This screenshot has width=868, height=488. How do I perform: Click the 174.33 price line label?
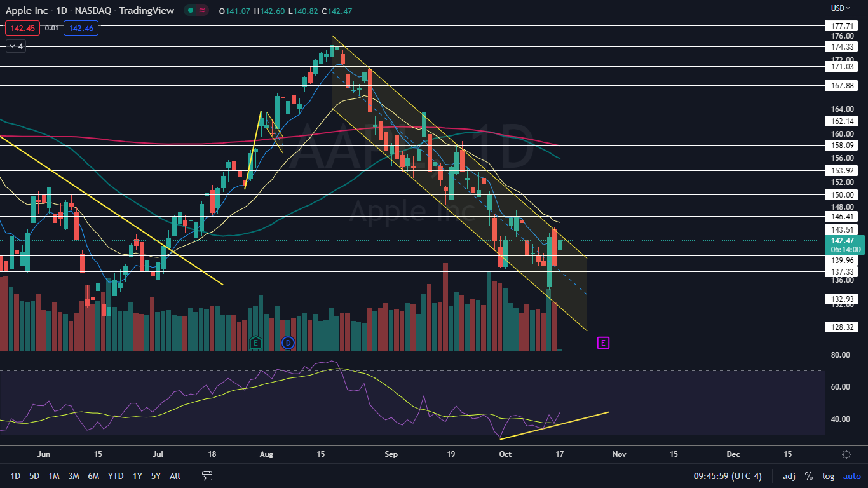point(842,47)
